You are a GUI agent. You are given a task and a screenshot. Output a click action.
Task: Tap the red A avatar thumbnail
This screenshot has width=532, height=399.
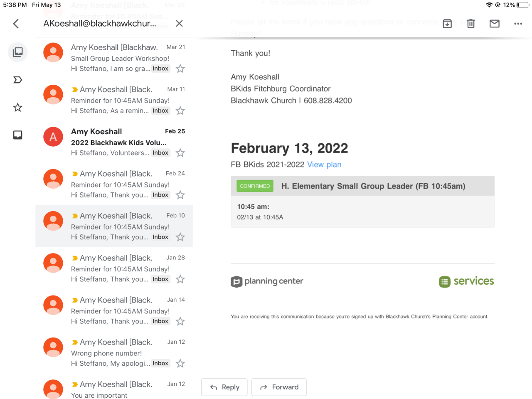pos(53,137)
